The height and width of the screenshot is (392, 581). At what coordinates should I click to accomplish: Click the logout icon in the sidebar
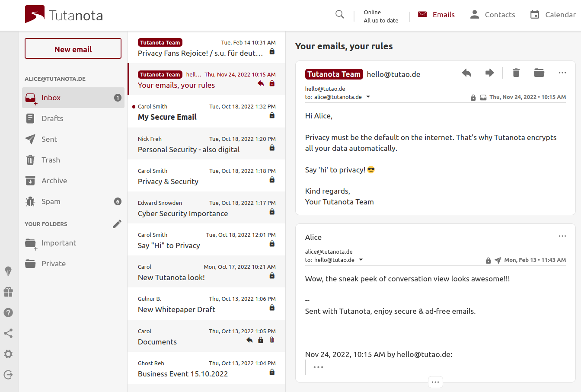click(x=8, y=375)
